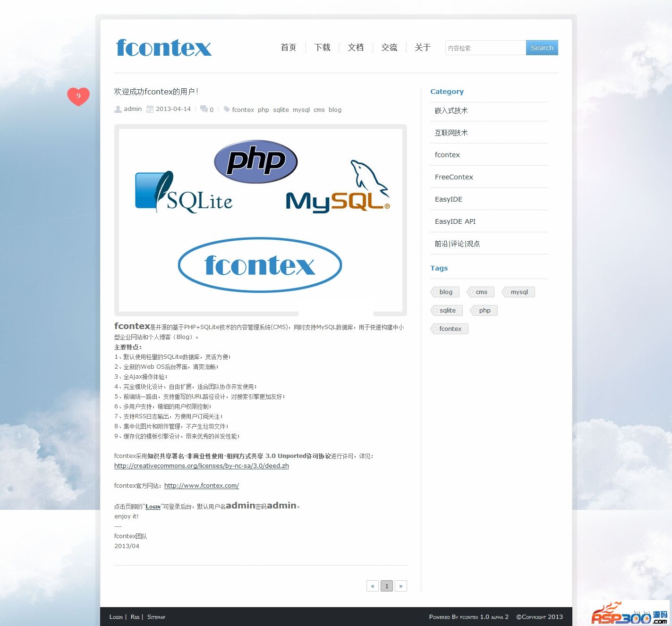Screen dimensions: 672x626
Task: Click the Rss link in footer
Action: (x=135, y=617)
